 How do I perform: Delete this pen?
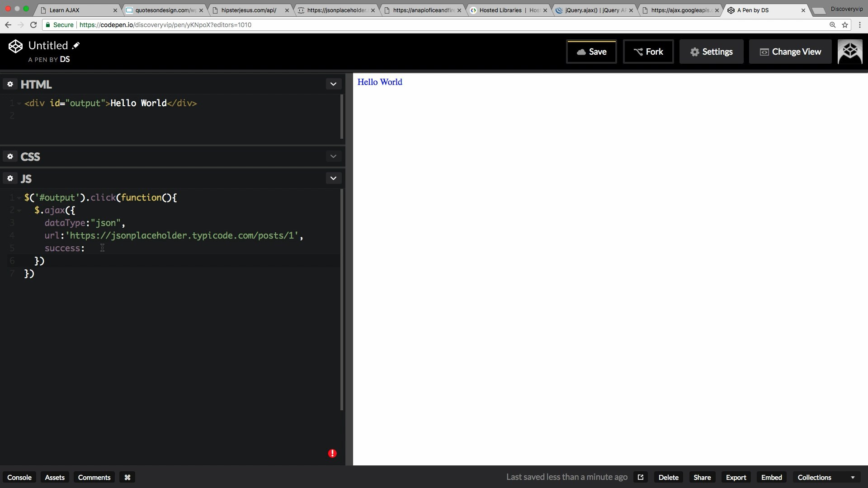pos(668,477)
